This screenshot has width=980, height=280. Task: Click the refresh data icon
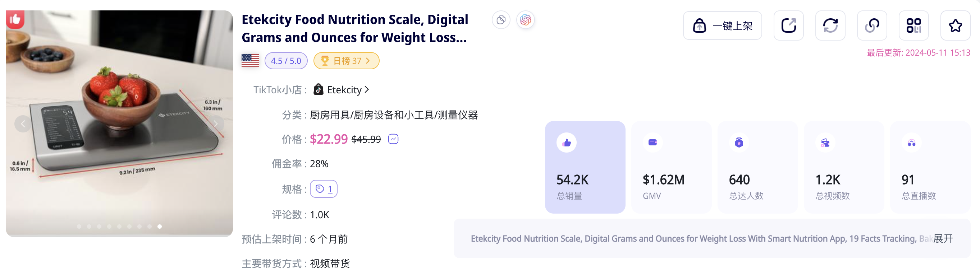click(x=830, y=26)
